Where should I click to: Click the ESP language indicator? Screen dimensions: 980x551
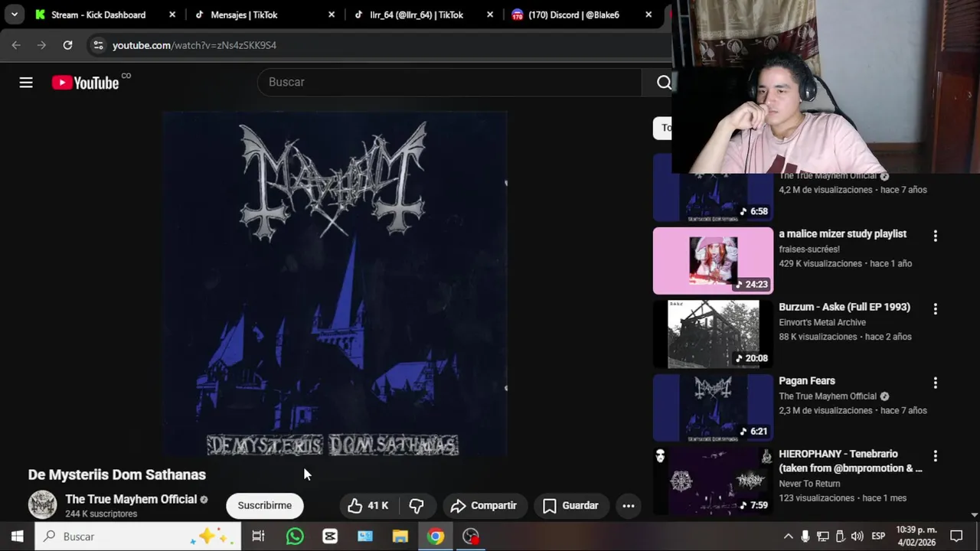point(879,536)
